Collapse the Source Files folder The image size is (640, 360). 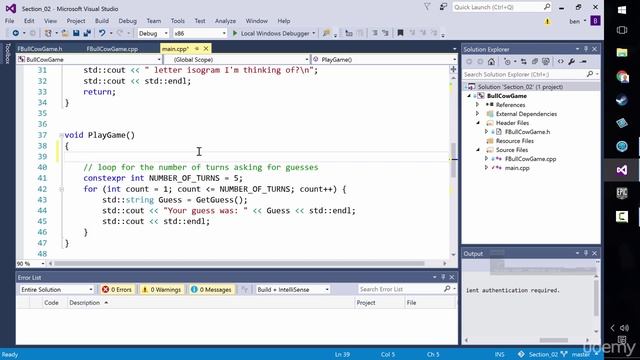pyautogui.click(x=478, y=149)
